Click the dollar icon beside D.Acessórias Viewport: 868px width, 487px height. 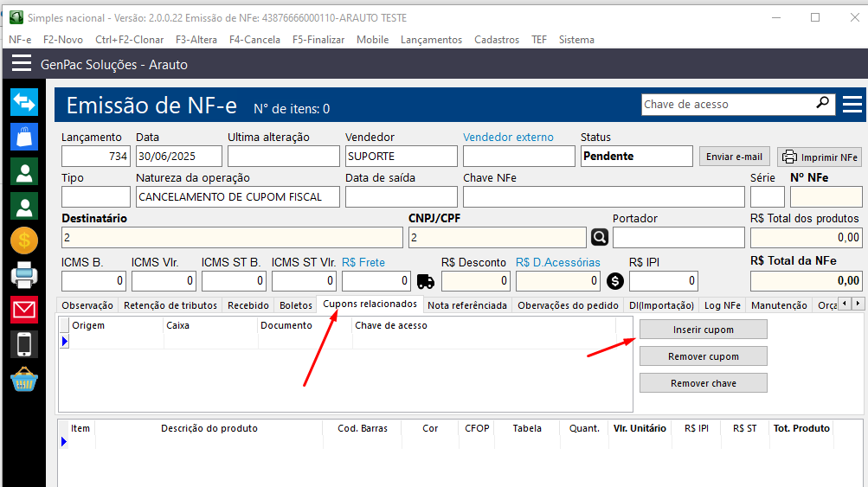click(614, 281)
